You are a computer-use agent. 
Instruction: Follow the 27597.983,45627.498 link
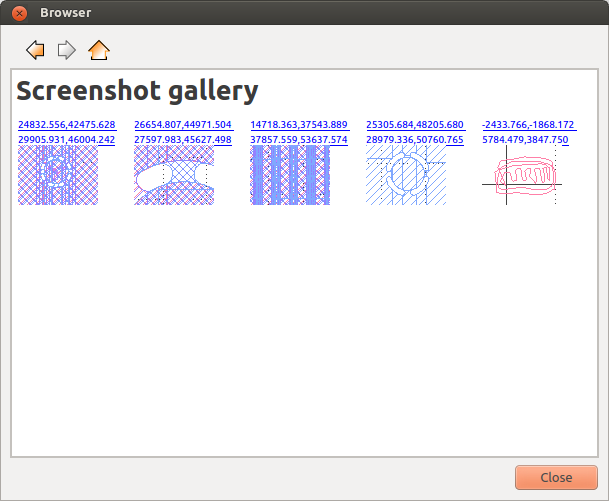tap(182, 140)
